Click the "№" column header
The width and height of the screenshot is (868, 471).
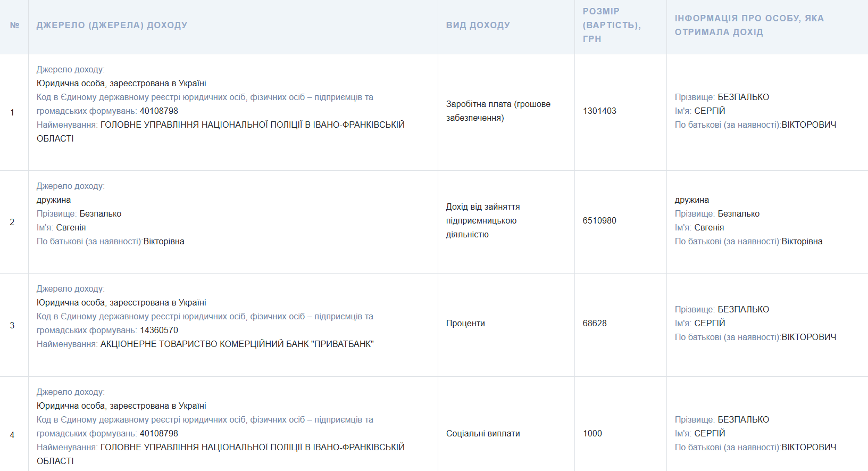pos(14,25)
